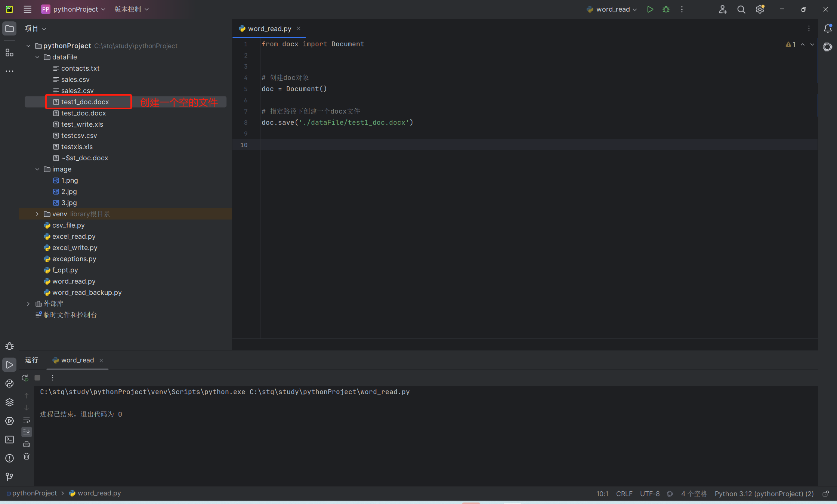Image resolution: width=837 pixels, height=504 pixels.
Task: Collapse the dataFile folder
Action: pyautogui.click(x=37, y=57)
